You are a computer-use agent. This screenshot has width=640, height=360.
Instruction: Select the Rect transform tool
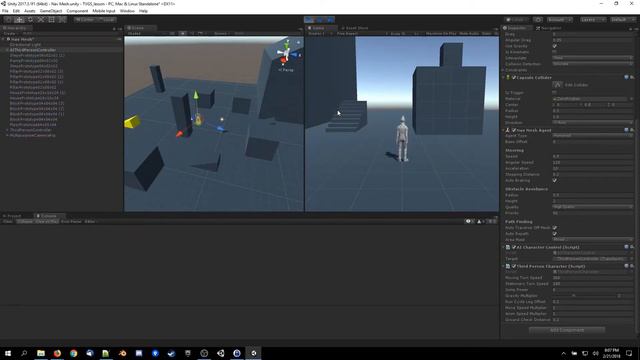tap(51, 20)
